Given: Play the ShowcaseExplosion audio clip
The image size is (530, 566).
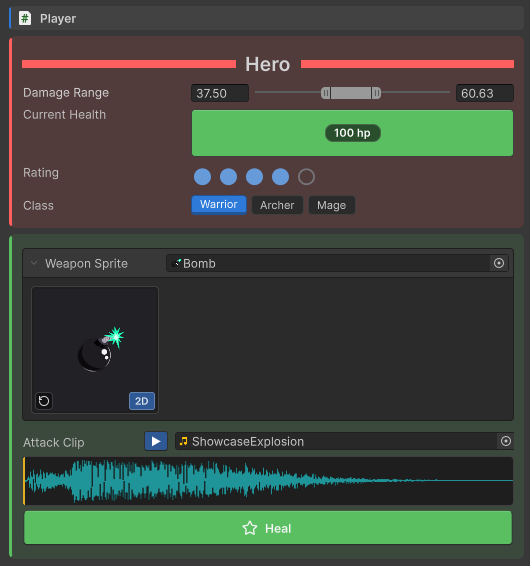Looking at the screenshot, I should click(156, 441).
